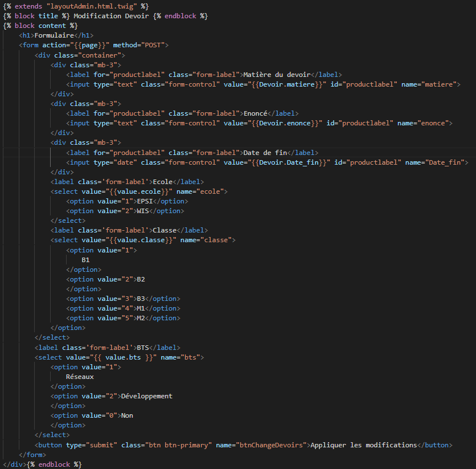This screenshot has width=476, height=469.
Task: Click the label text "Classe"
Action: pyautogui.click(x=165, y=230)
